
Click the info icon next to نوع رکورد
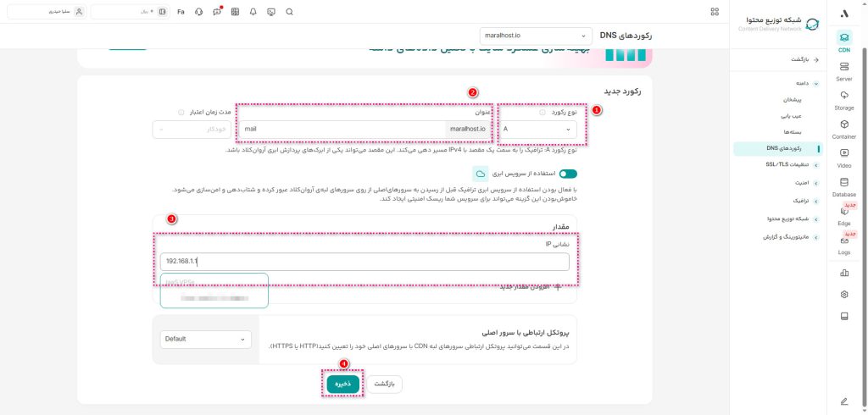click(x=542, y=113)
